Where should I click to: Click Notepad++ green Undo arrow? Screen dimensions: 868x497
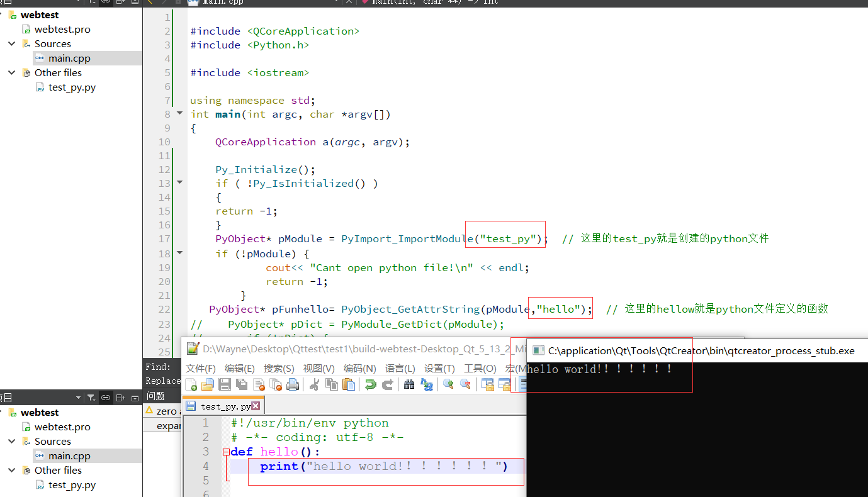point(371,384)
